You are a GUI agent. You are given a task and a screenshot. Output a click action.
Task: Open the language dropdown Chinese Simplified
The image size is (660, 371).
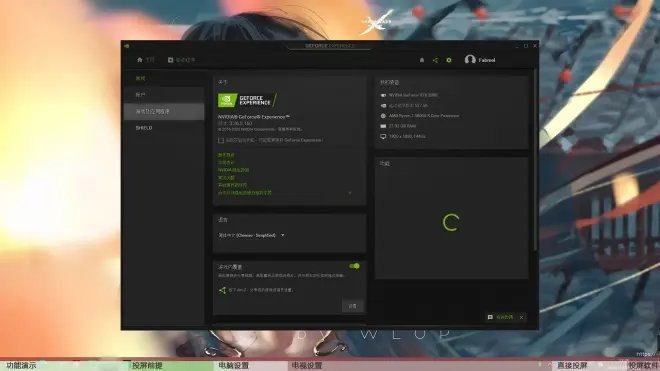(x=251, y=235)
